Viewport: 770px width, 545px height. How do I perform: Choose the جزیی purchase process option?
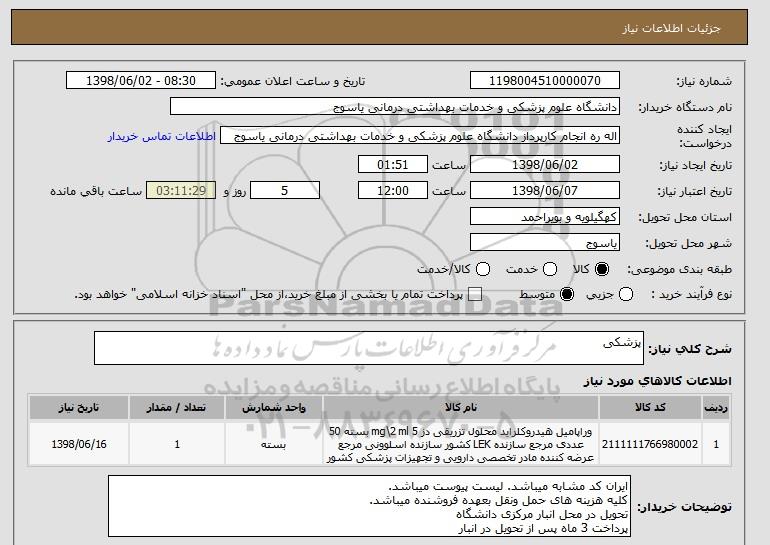click(626, 295)
